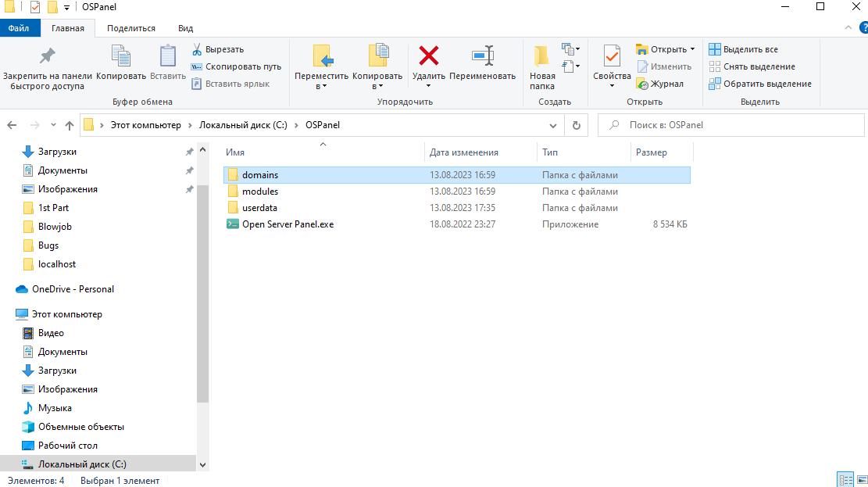This screenshot has width=868, height=487.
Task: Pin to Quick Access panel icon
Action: [48, 56]
